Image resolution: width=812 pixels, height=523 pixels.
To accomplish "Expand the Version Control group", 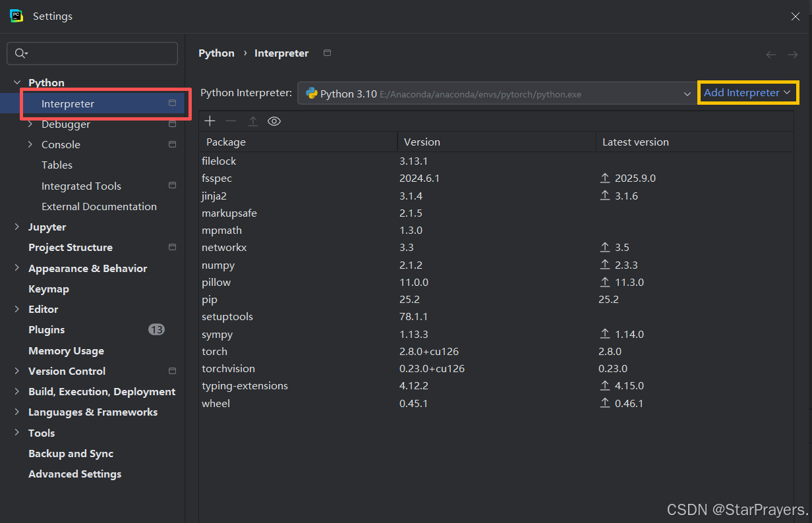I will point(16,372).
